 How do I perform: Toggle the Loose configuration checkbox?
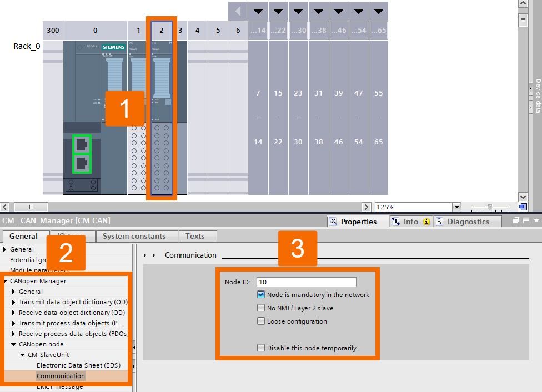point(261,321)
